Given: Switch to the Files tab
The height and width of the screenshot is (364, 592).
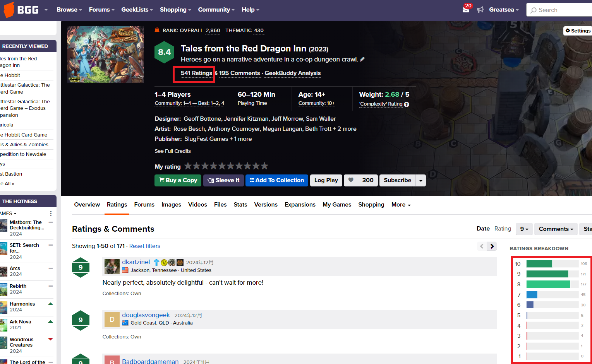Looking at the screenshot, I should point(220,205).
